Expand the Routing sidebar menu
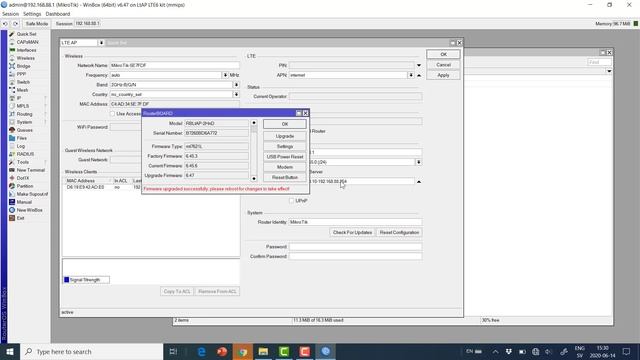Screen dimensions: 640x360 pyautogui.click(x=24, y=114)
